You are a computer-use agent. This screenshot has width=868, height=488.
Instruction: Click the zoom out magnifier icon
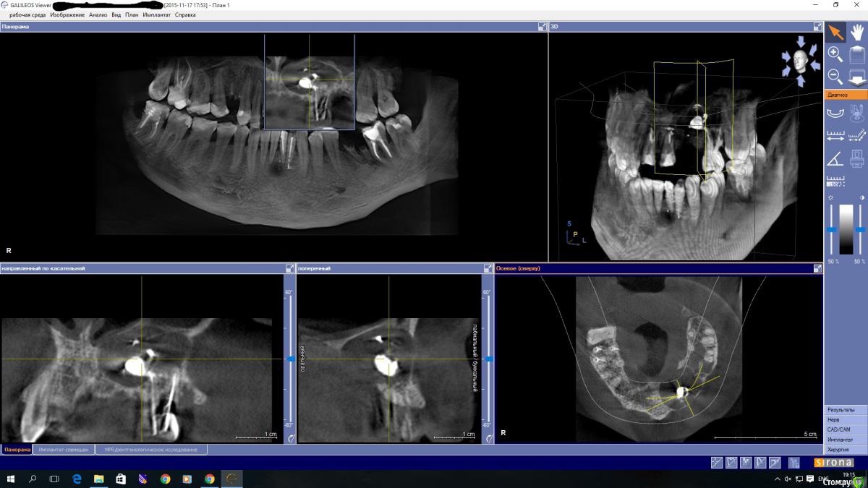835,76
